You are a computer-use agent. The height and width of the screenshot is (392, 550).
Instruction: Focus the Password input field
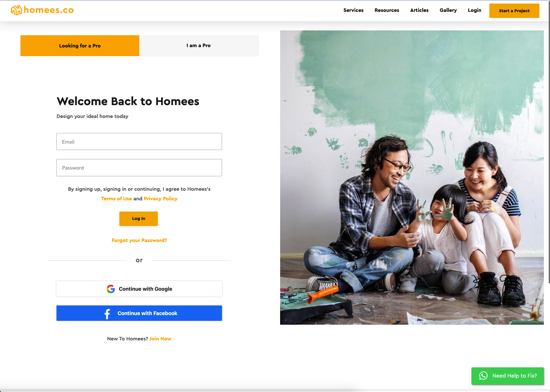tap(139, 168)
